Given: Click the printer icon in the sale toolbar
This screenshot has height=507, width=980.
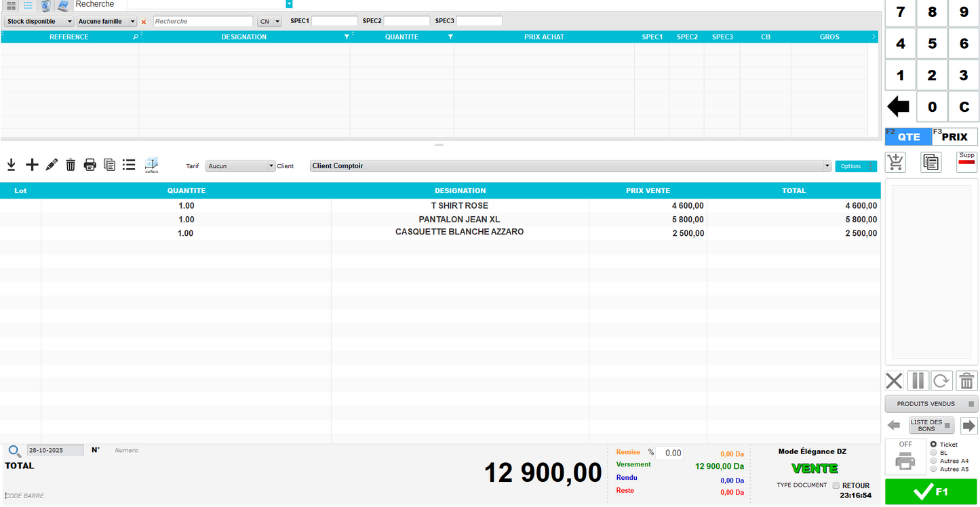Looking at the screenshot, I should 90,165.
